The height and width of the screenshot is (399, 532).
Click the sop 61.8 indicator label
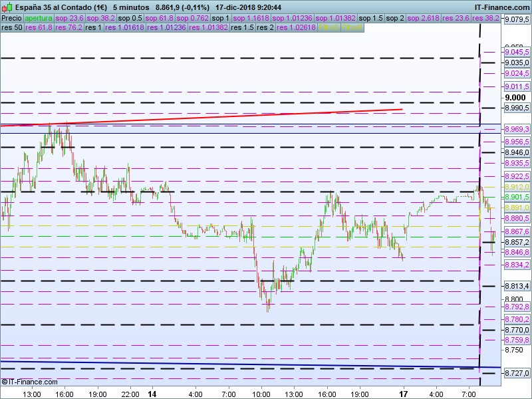tap(159, 19)
